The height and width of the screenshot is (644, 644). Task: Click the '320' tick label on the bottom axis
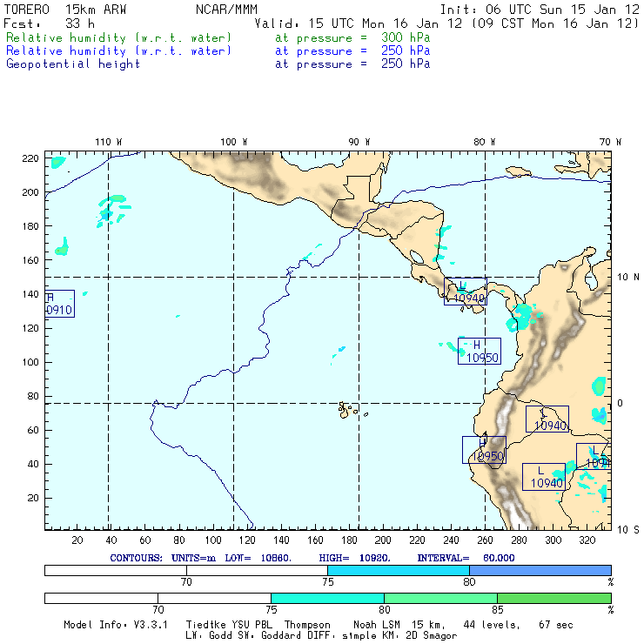587,540
